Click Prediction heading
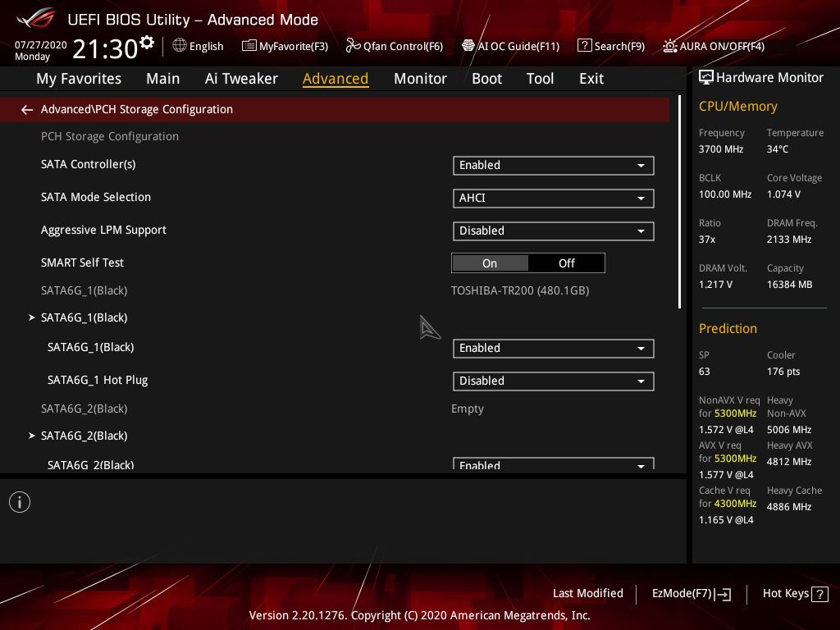 pyautogui.click(x=728, y=328)
